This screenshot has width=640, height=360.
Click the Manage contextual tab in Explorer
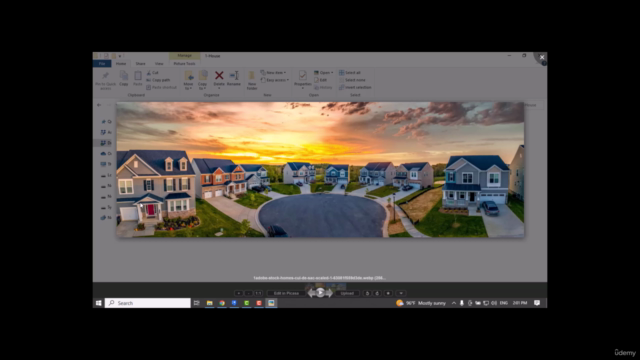coord(184,56)
